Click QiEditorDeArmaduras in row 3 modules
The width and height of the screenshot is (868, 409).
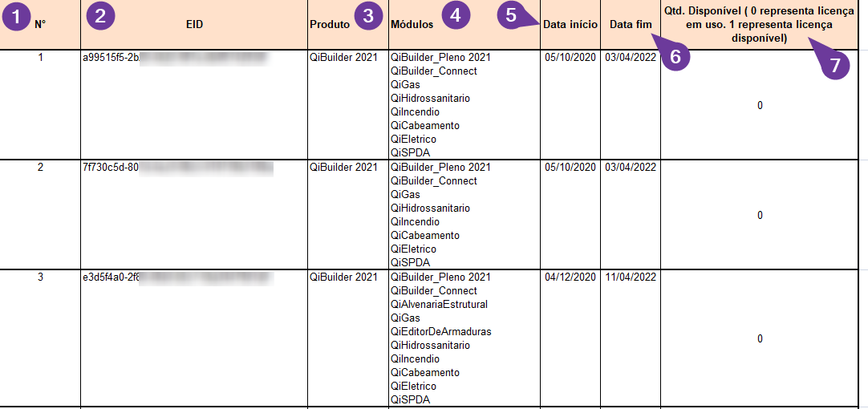pyautogui.click(x=441, y=331)
